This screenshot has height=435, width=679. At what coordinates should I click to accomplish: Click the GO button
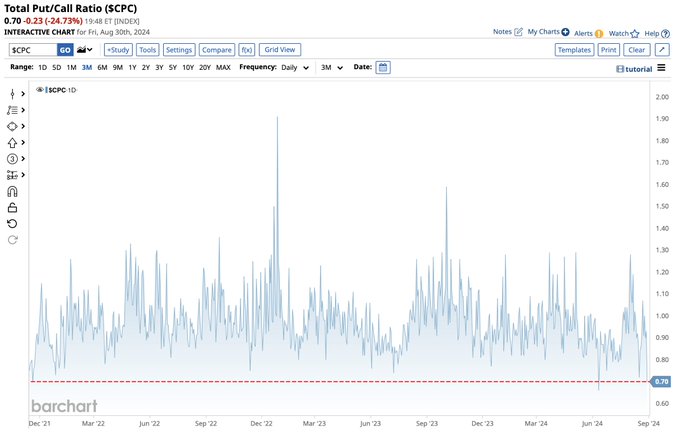(x=65, y=50)
